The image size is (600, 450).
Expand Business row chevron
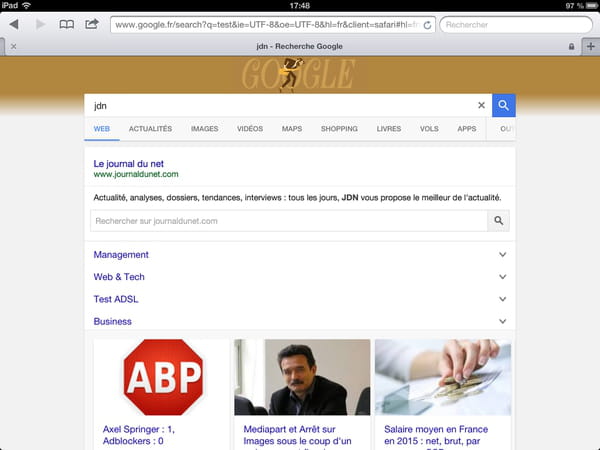pyautogui.click(x=503, y=321)
